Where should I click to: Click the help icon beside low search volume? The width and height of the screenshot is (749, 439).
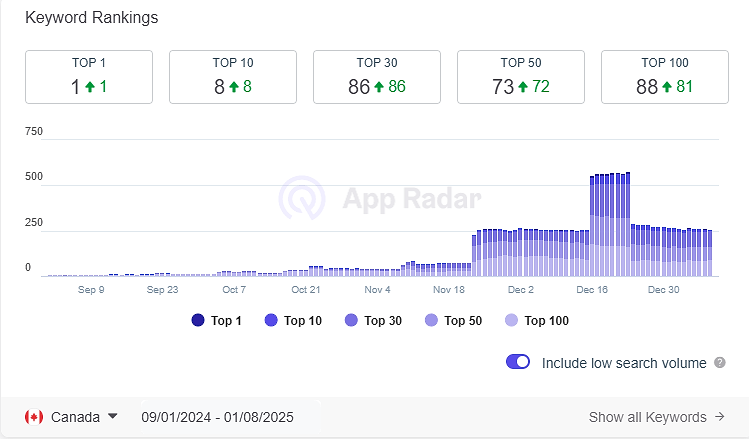(x=719, y=363)
